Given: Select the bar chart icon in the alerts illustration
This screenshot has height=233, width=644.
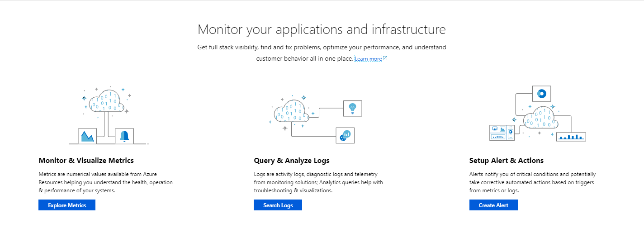Looking at the screenshot, I should [571, 137].
